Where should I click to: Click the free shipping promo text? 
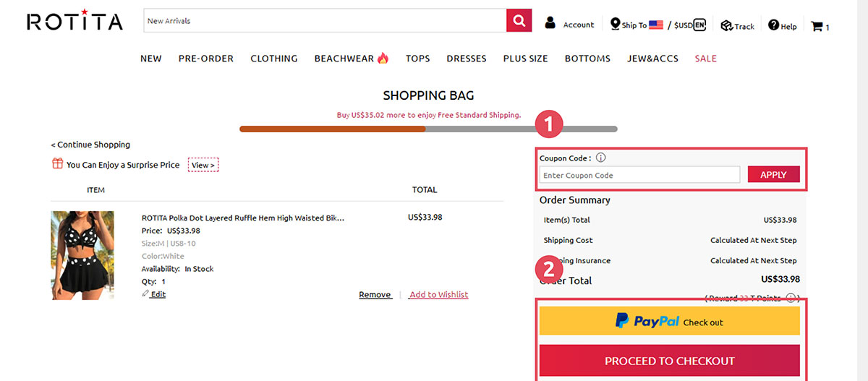tap(429, 115)
